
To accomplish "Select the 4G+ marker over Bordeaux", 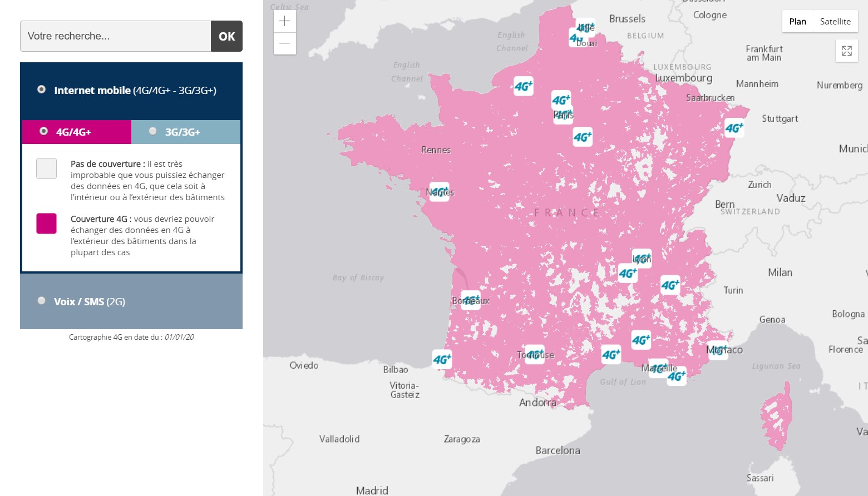I will [471, 300].
